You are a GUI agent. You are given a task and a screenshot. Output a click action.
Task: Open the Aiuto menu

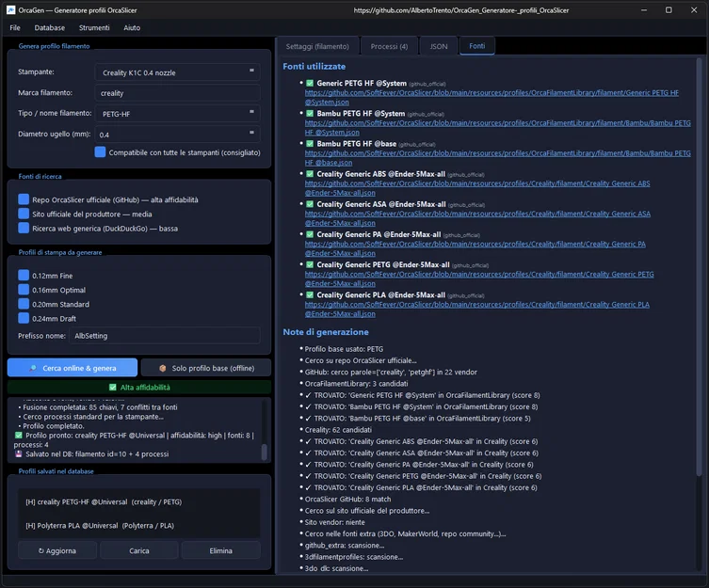132,27
